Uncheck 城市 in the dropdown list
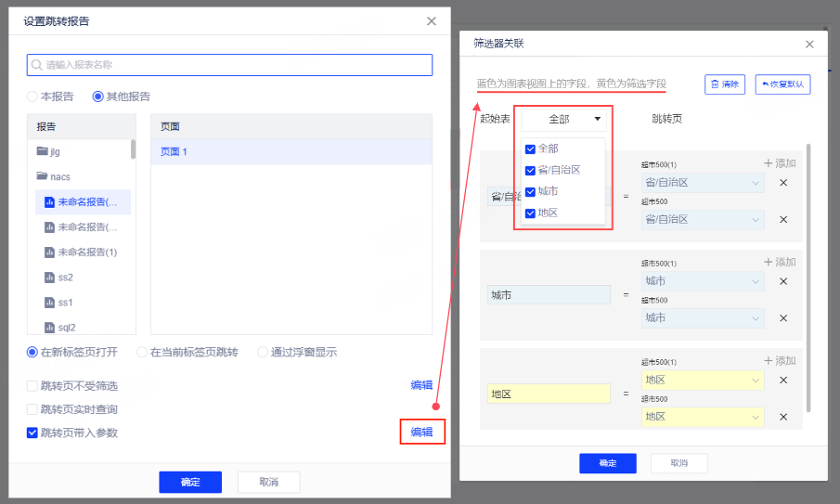The height and width of the screenshot is (504, 840). click(530, 191)
